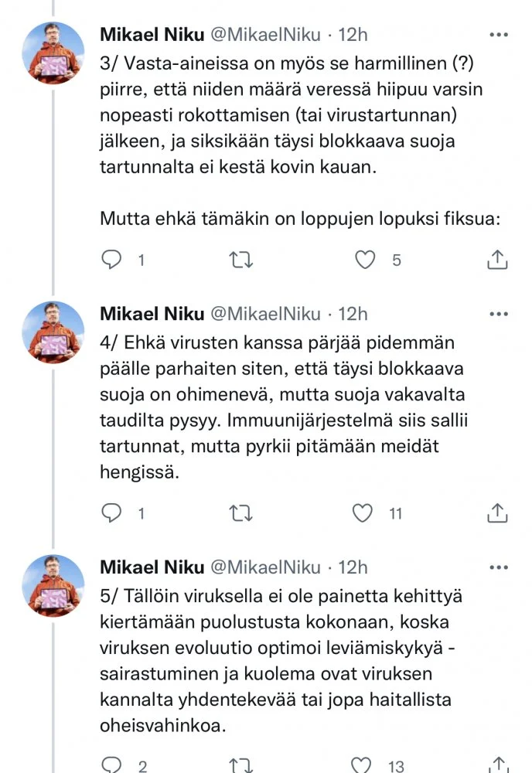Retweet the tweet starting "3/ Vasta-aineissa"
532x773 pixels.
241,261
